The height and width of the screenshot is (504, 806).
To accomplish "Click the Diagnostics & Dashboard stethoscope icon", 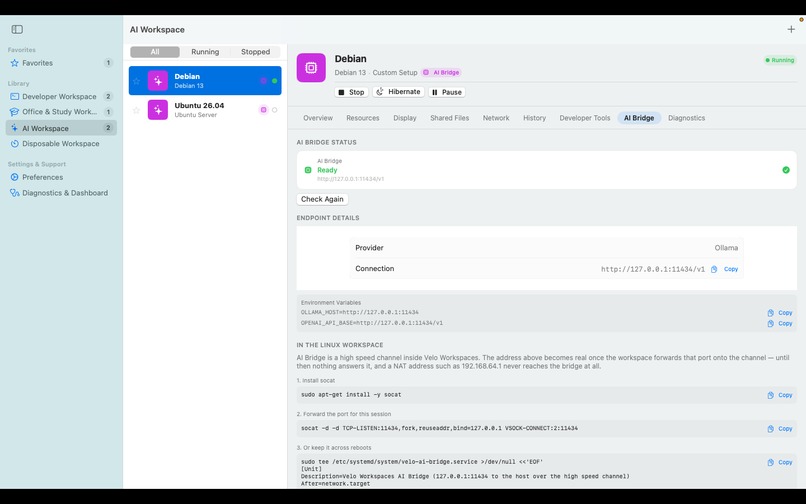I will click(x=14, y=193).
